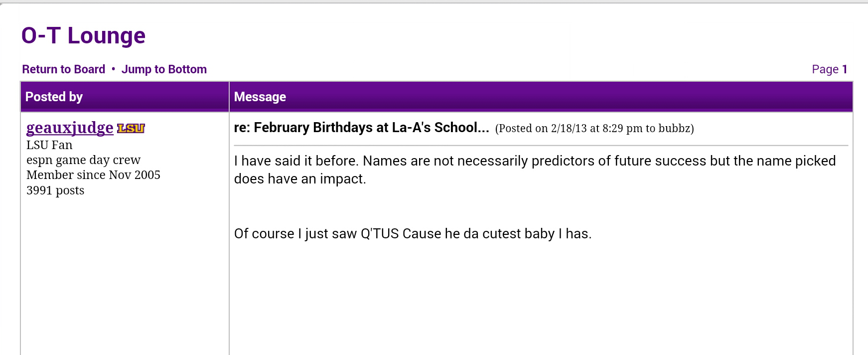
Task: Click the horizontal divider under post title
Action: (541, 146)
